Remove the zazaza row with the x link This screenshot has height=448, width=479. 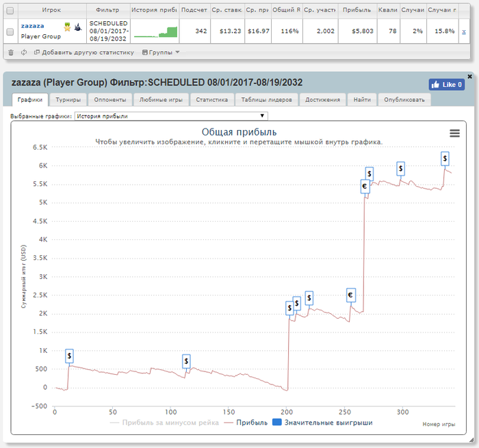click(464, 31)
